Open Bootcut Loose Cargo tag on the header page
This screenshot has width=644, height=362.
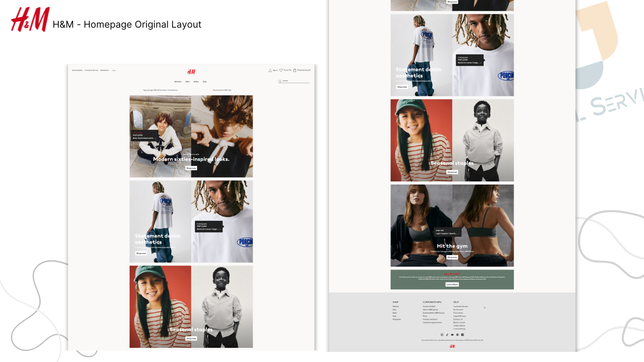(x=209, y=227)
